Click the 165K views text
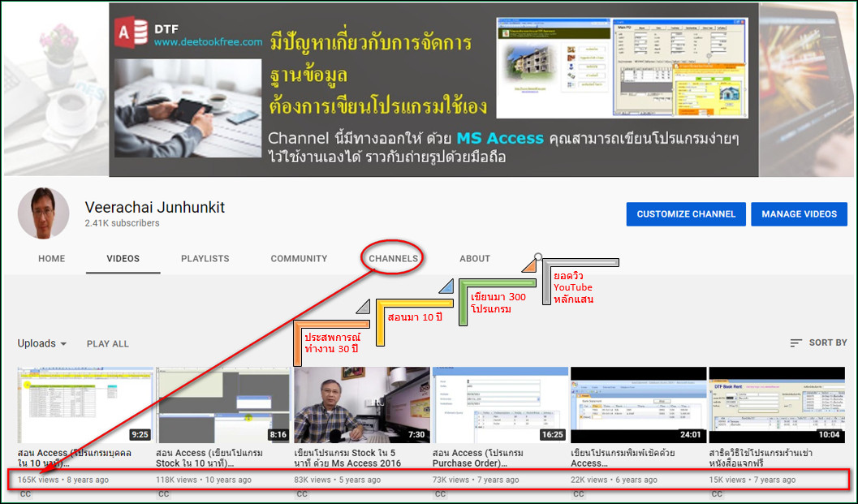858x504 pixels. pyautogui.click(x=38, y=480)
